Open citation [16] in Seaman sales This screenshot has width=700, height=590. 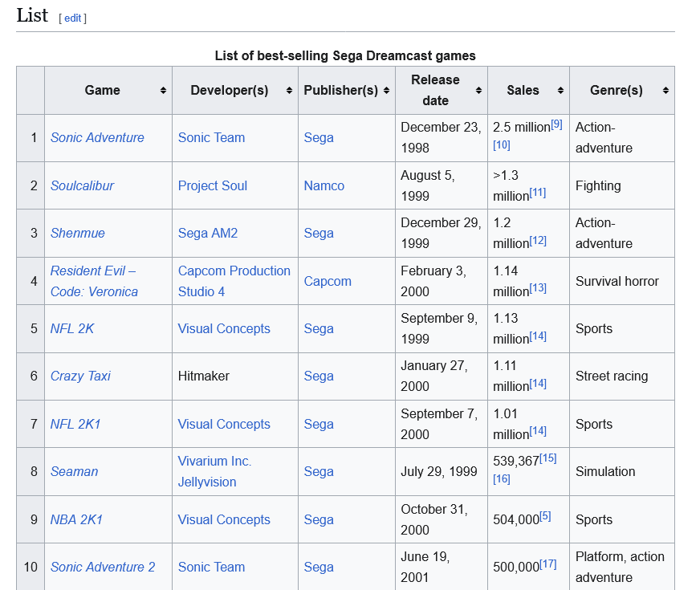[502, 479]
